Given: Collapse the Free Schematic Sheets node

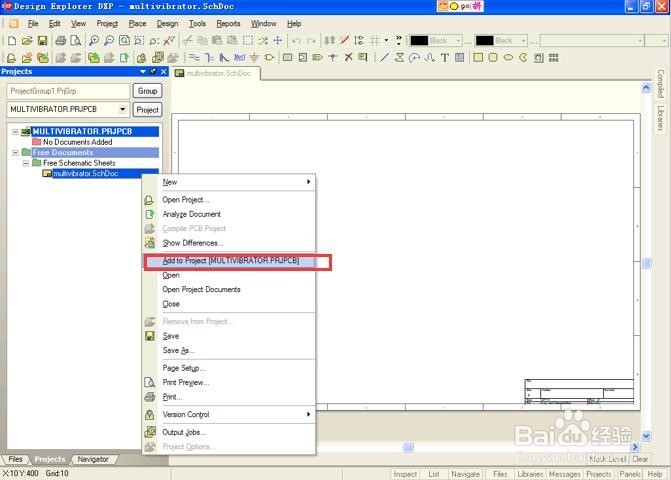Looking at the screenshot, I should point(26,163).
